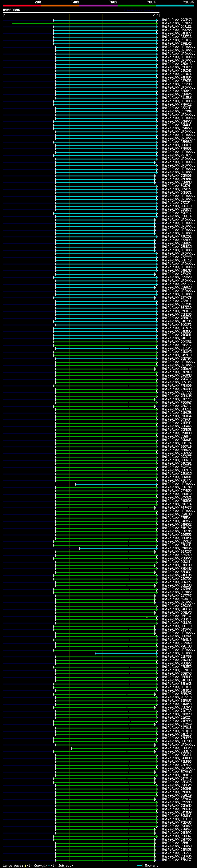
Task: Select the UniRef100_C5FTK7 label
Action: click(x=177, y=616)
